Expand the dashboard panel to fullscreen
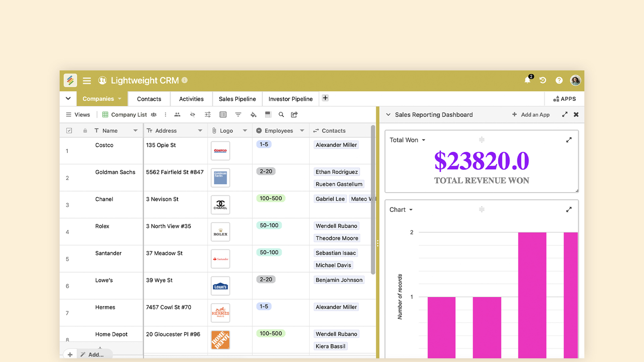Viewport: 644px width, 362px height. tap(565, 115)
